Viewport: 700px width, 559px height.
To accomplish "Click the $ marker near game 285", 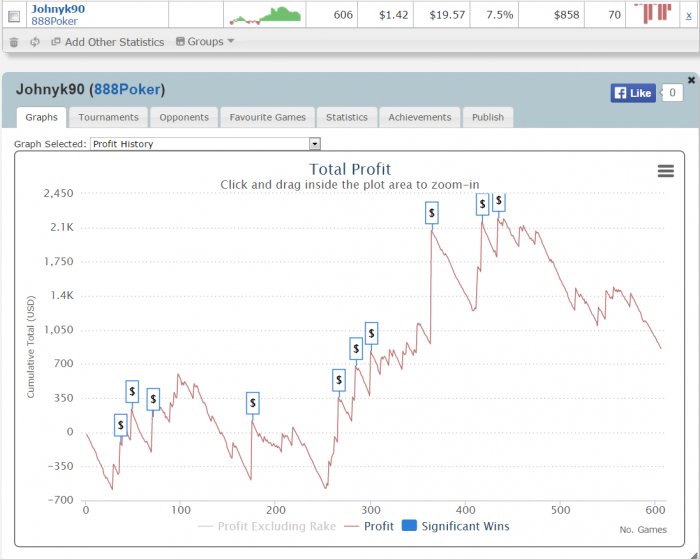I will click(356, 349).
